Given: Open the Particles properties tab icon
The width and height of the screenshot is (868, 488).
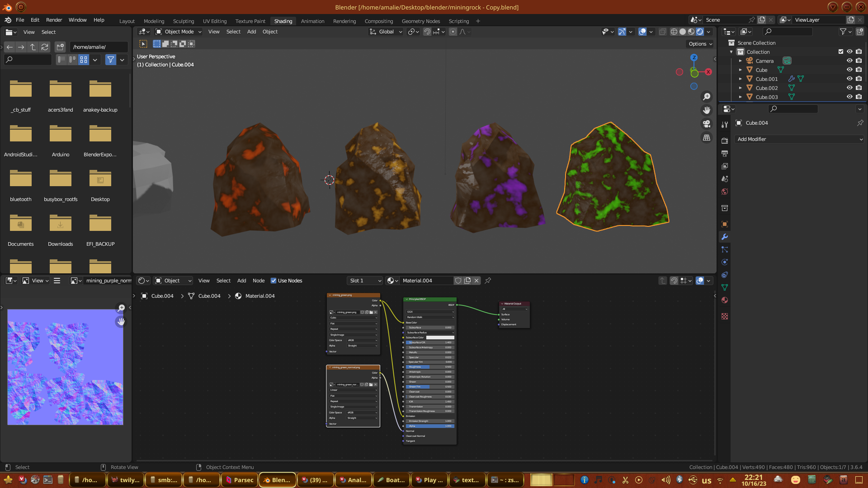Looking at the screenshot, I should tap(725, 249).
